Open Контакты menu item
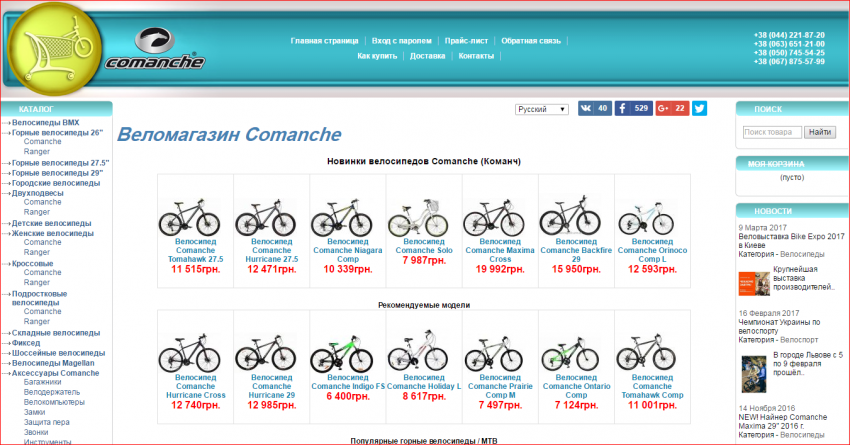 [x=476, y=56]
